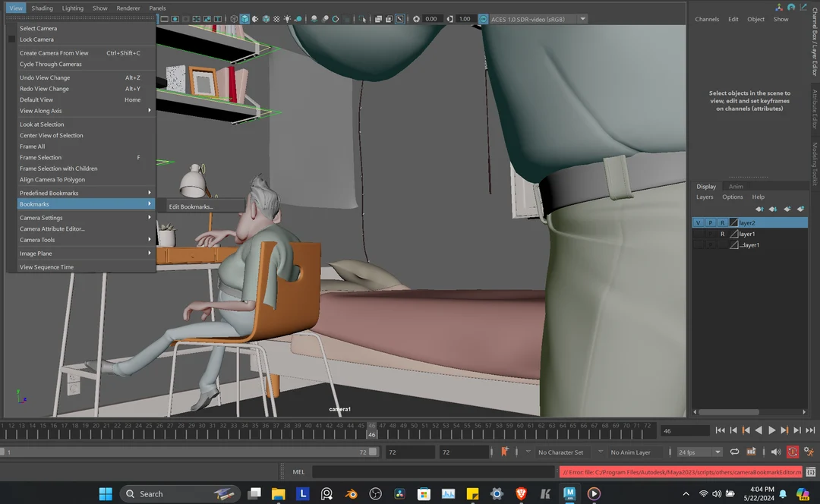820x504 pixels.
Task: Step forward to the next keyframe
Action: 784,430
